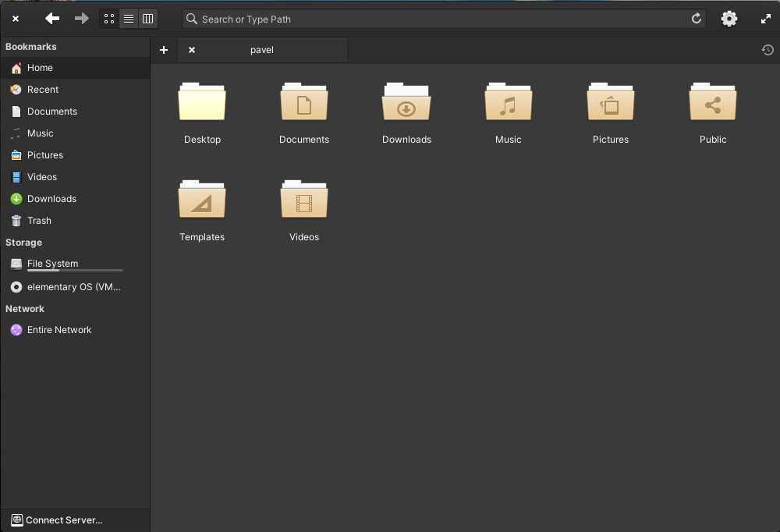Refresh the current folder view
Image resolution: width=780 pixels, height=532 pixels.
click(x=696, y=18)
